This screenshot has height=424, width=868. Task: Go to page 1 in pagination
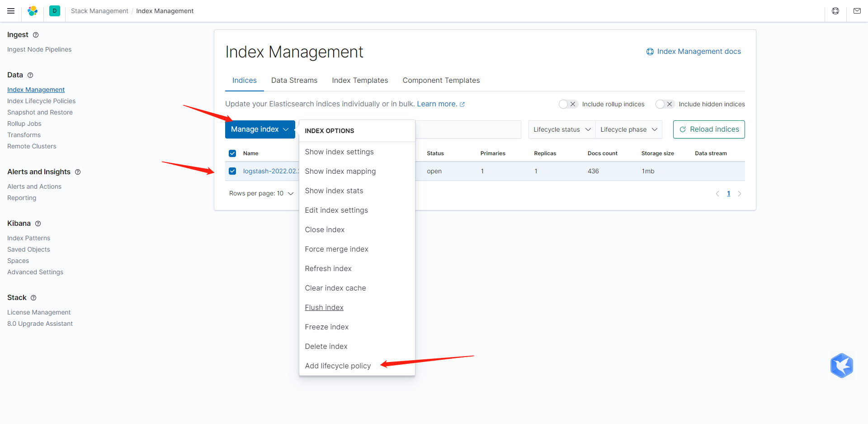tap(729, 194)
